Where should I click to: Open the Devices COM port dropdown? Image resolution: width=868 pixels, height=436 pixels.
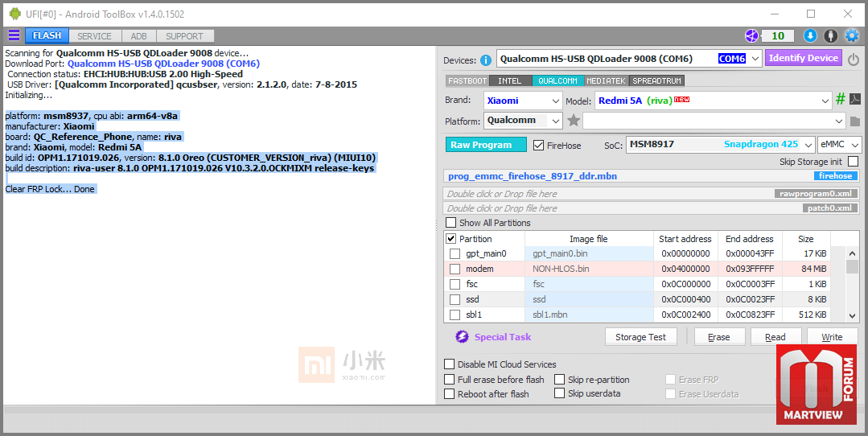pyautogui.click(x=755, y=59)
